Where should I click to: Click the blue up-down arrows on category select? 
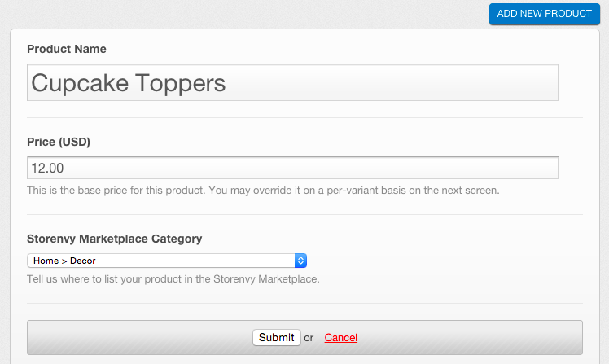(300, 261)
